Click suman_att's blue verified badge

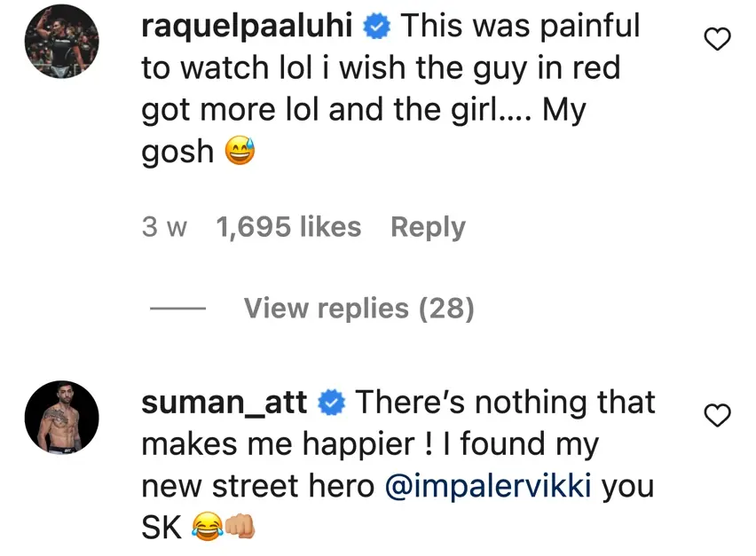coord(332,403)
